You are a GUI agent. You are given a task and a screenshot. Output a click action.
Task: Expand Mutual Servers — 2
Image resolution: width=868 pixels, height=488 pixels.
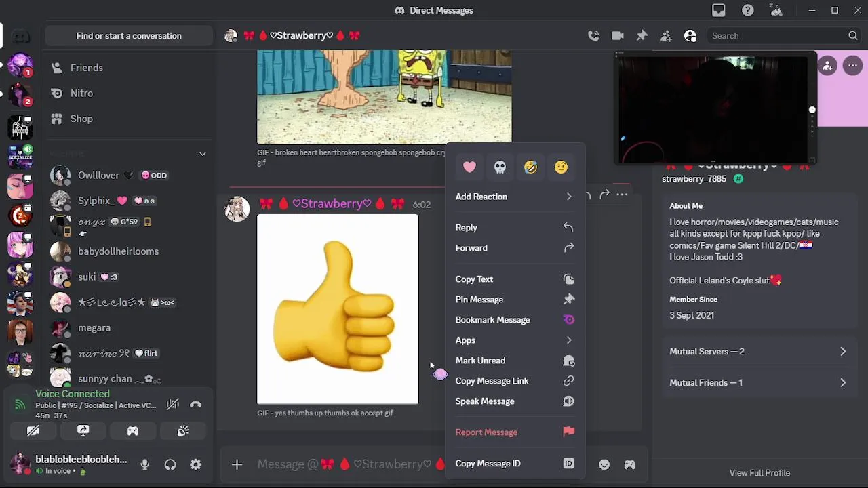758,352
